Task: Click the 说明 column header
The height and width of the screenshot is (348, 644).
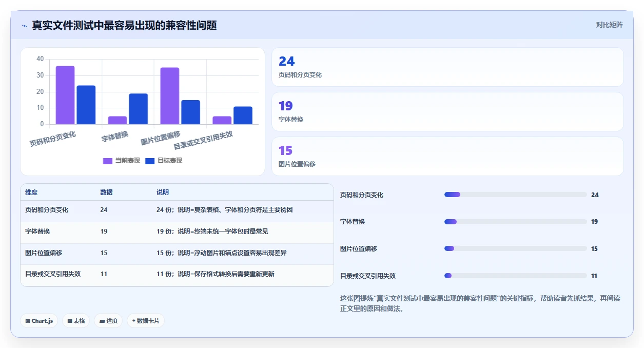Action: [163, 192]
